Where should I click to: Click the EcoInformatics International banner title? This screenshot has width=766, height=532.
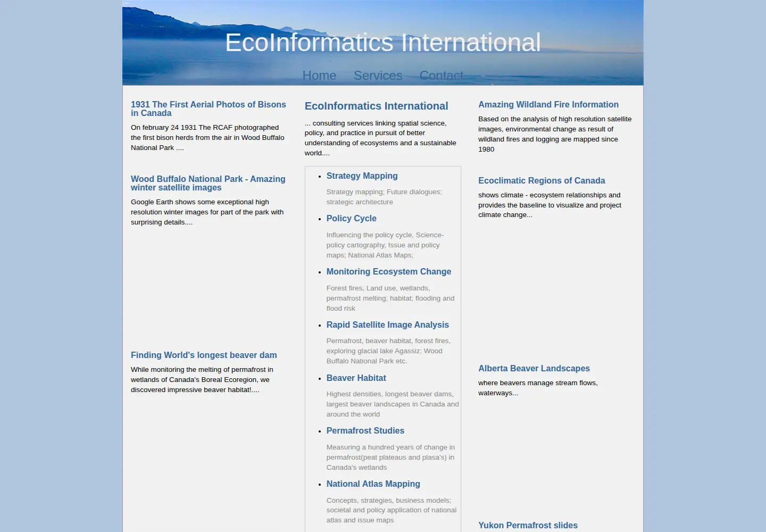coord(383,43)
